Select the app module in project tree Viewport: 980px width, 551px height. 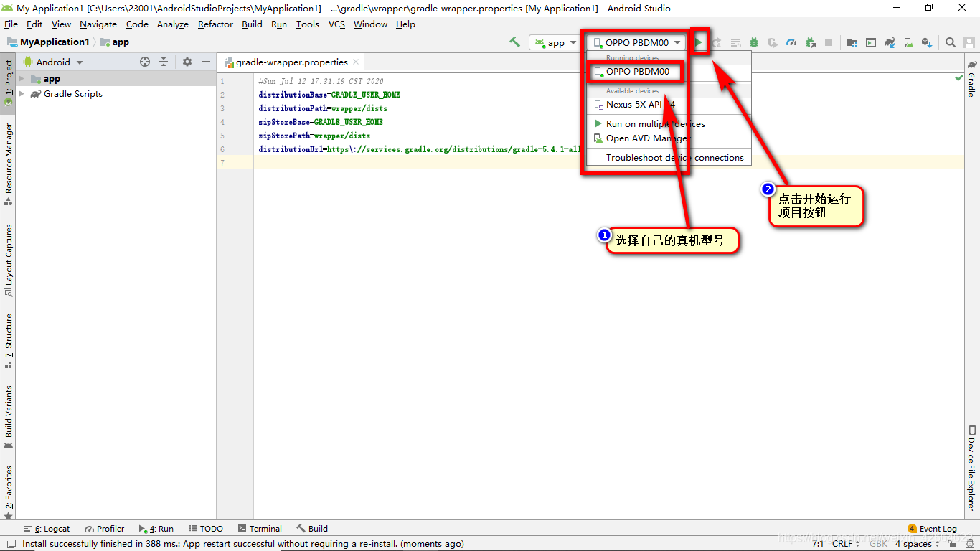[52, 79]
